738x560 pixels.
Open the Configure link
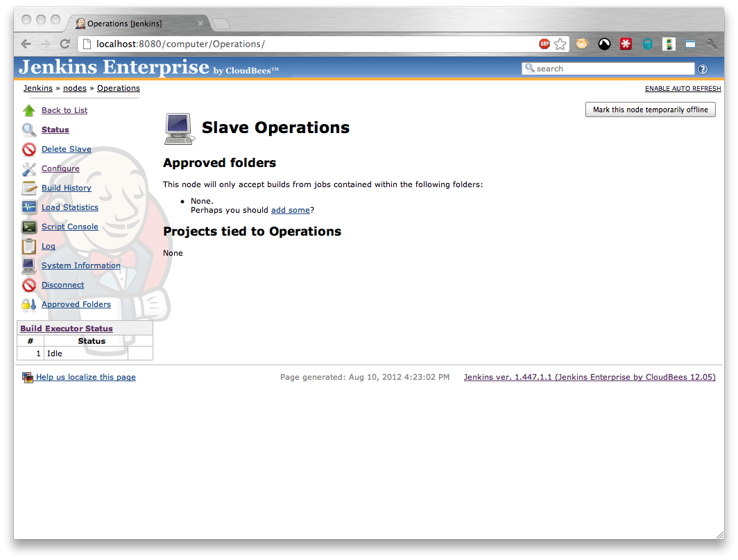tap(60, 168)
